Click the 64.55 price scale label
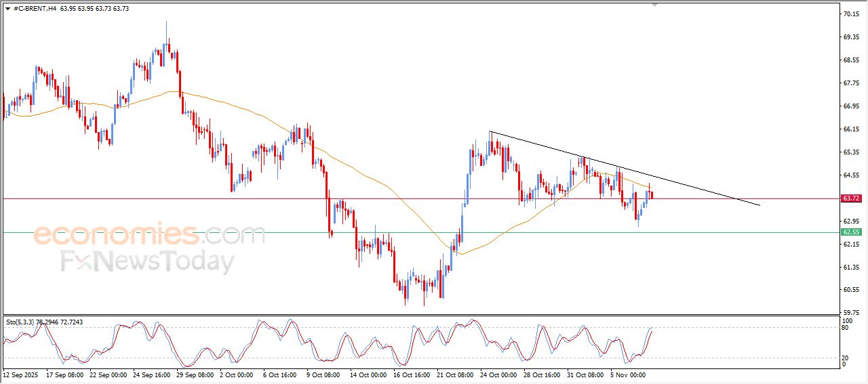 click(x=851, y=175)
